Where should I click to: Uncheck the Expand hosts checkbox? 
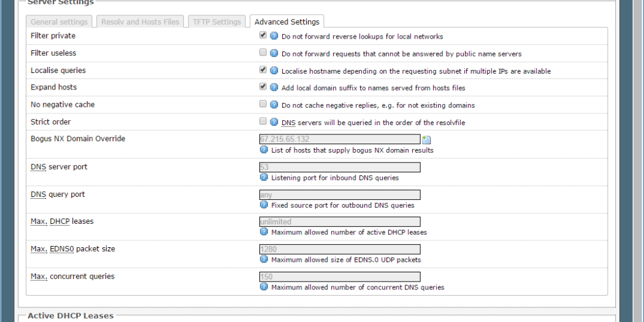pos(263,87)
